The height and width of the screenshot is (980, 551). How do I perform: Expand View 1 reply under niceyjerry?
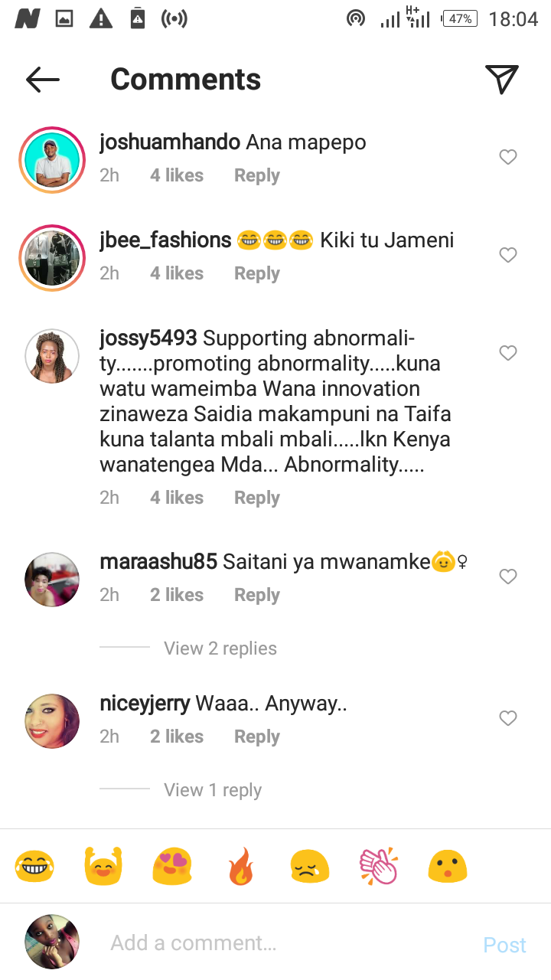[213, 790]
